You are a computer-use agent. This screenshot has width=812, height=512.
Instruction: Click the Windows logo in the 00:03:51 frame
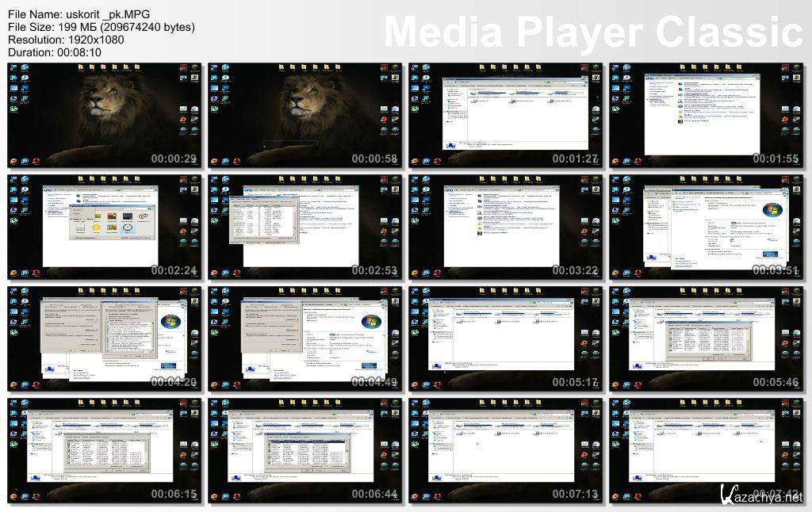[771, 210]
